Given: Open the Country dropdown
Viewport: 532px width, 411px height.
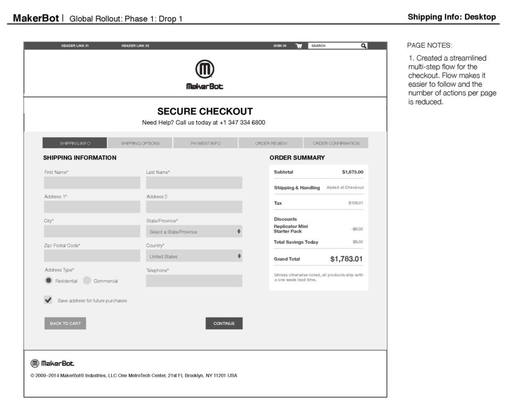Looking at the screenshot, I should 194,256.
